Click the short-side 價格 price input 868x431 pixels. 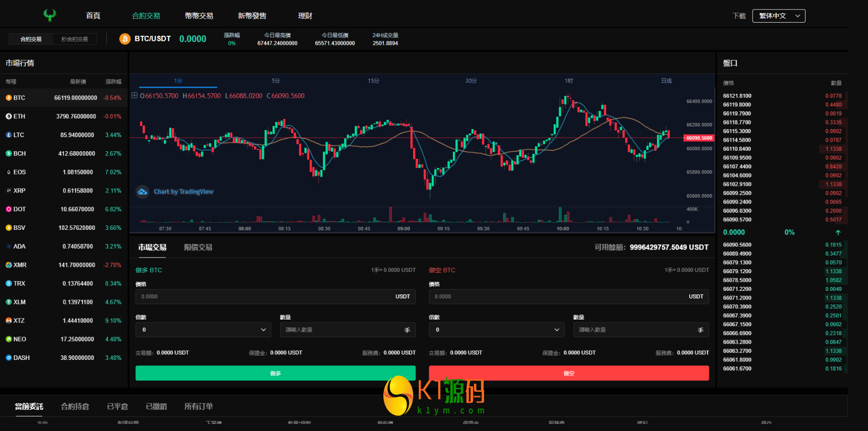point(569,296)
